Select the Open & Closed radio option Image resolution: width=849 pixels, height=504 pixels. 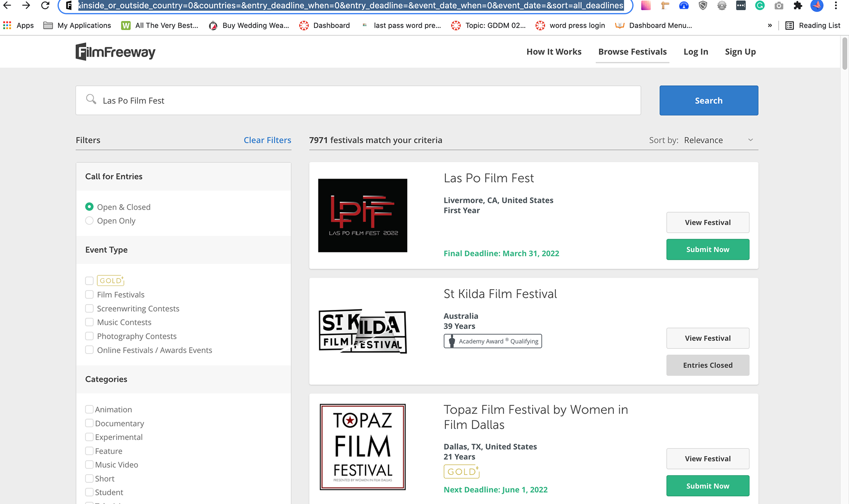click(89, 207)
